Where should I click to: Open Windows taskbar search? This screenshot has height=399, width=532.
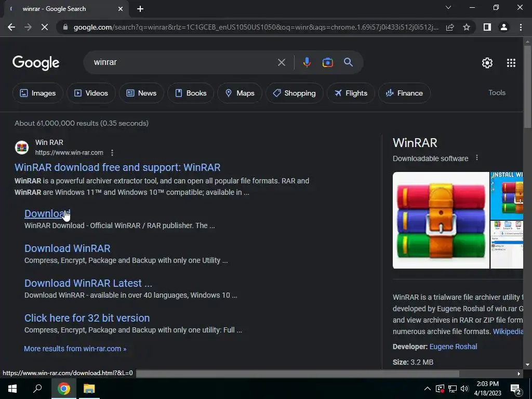(37, 389)
